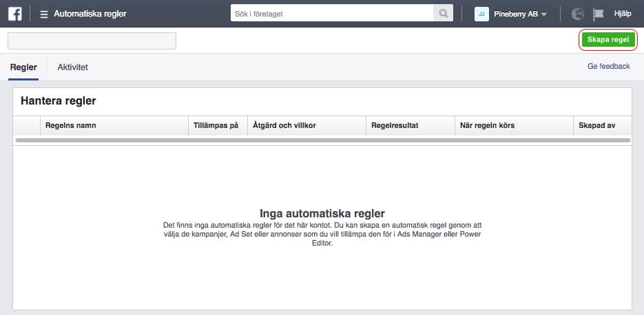Image resolution: width=644 pixels, height=315 pixels.
Task: Click the Skapa regel button
Action: 608,40
